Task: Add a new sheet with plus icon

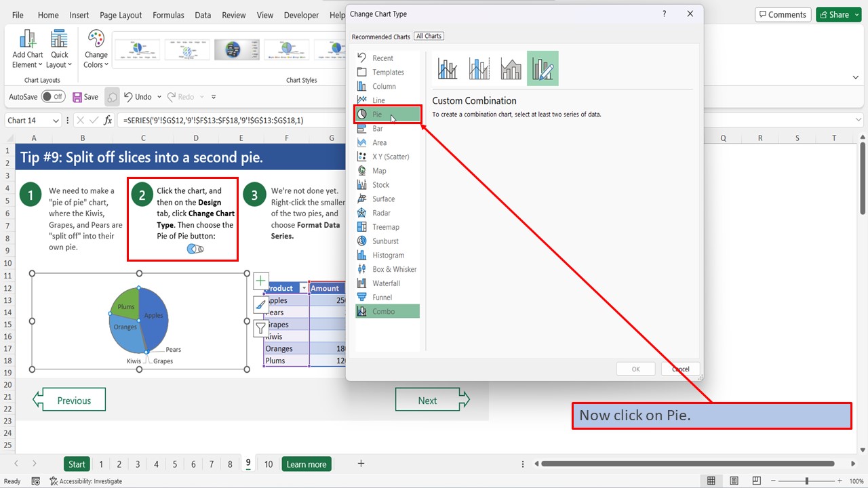Action: 361,464
